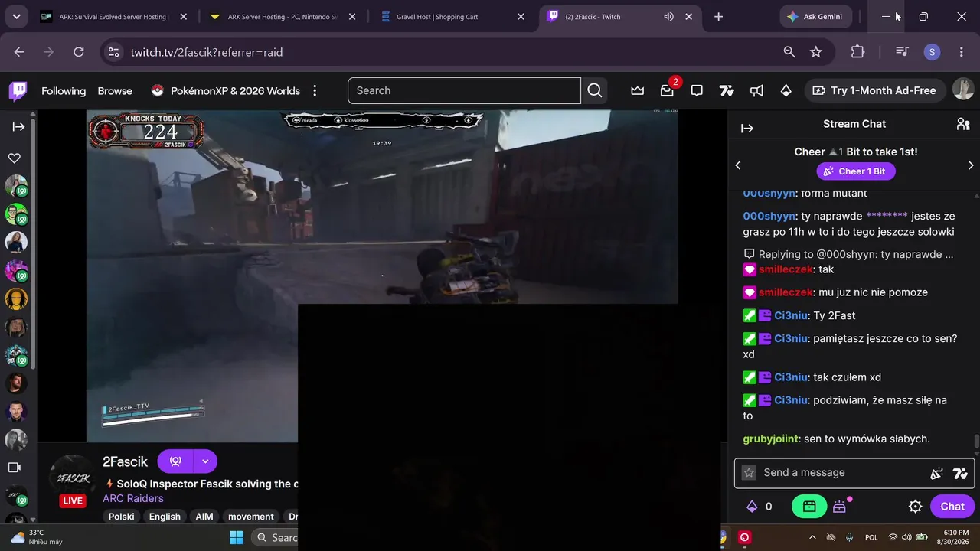
Task: Open the ARC Raiders category link
Action: click(x=133, y=498)
